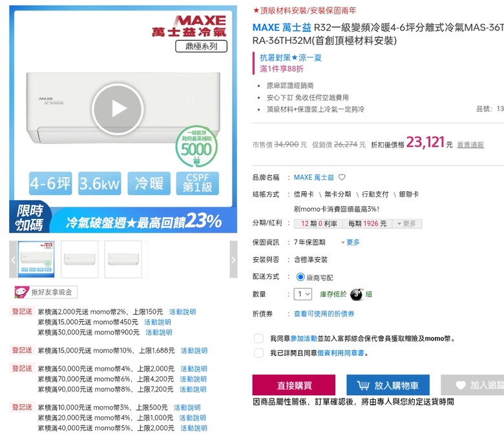The height and width of the screenshot is (436, 504).
Task: Open 活動說明 for 累積滿15,000元送 momo幣450元
Action: pos(158,322)
